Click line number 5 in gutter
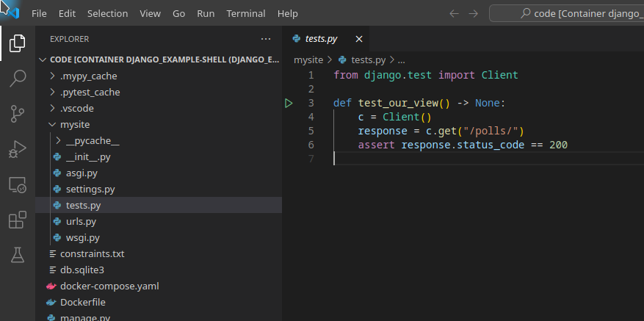Viewport: 644px width, 321px height. click(311, 131)
